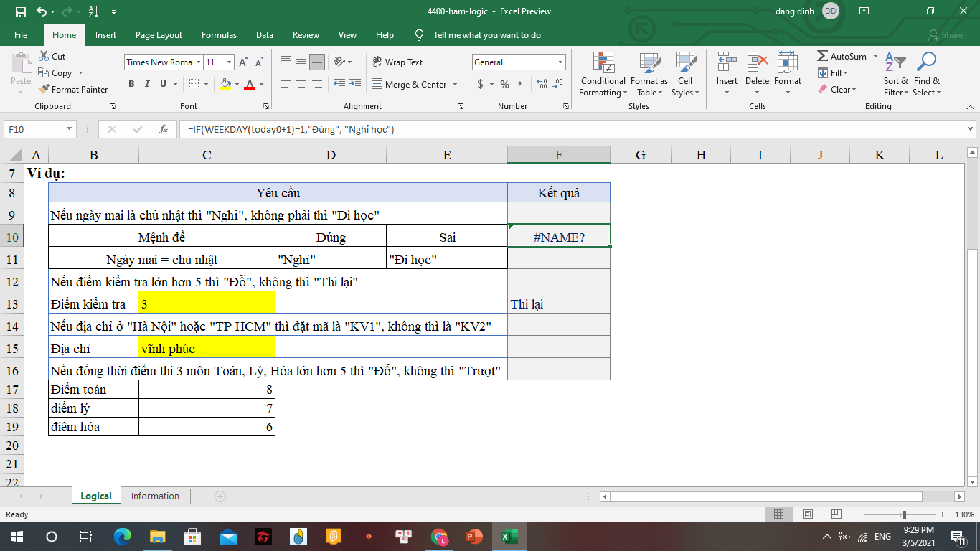Apply the red Font Color
This screenshot has width=980, height=551.
click(250, 84)
